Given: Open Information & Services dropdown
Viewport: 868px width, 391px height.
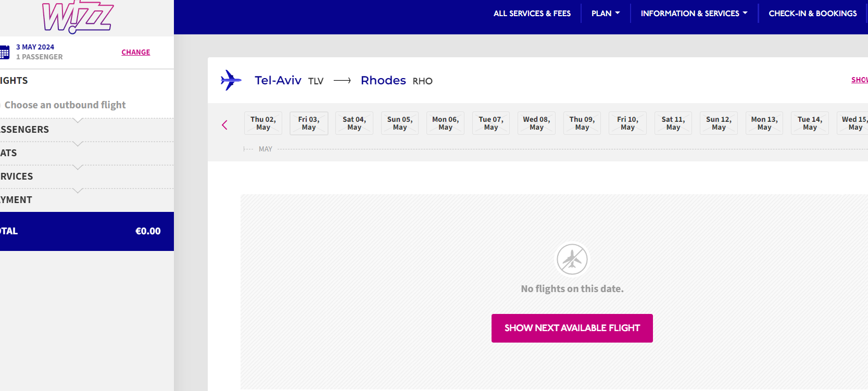Looking at the screenshot, I should (x=694, y=14).
